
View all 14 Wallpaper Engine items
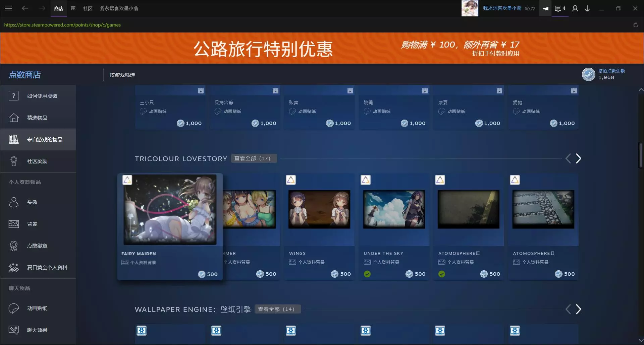[278, 309]
